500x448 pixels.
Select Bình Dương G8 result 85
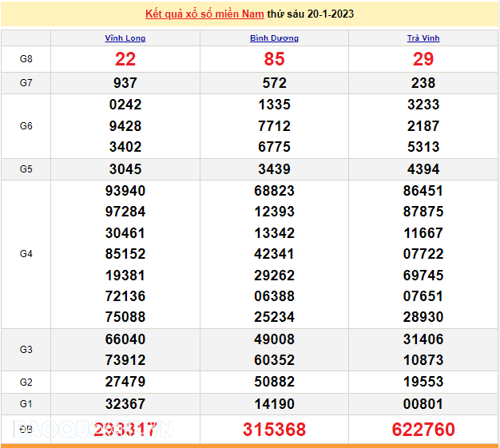274,59
